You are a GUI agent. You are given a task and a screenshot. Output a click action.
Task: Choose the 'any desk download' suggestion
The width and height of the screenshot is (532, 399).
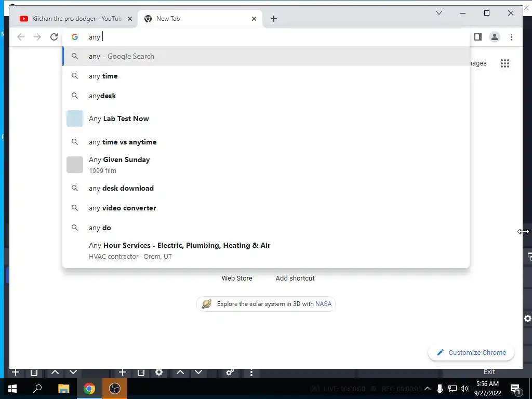click(x=267, y=188)
